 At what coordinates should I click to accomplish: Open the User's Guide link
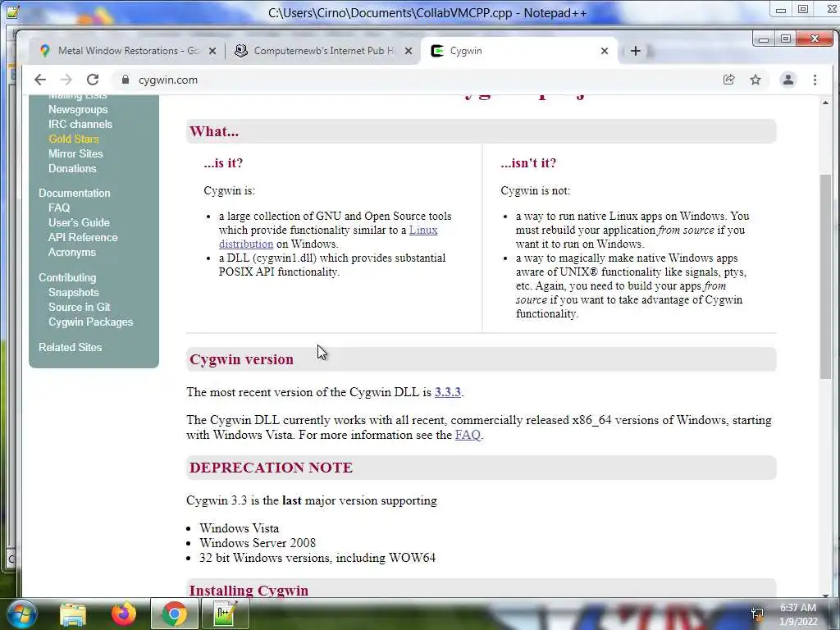(79, 222)
